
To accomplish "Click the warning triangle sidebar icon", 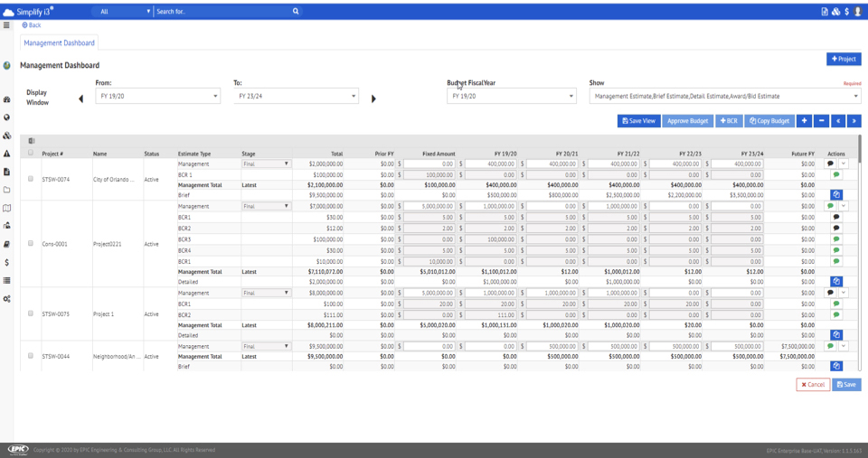I will [6, 154].
